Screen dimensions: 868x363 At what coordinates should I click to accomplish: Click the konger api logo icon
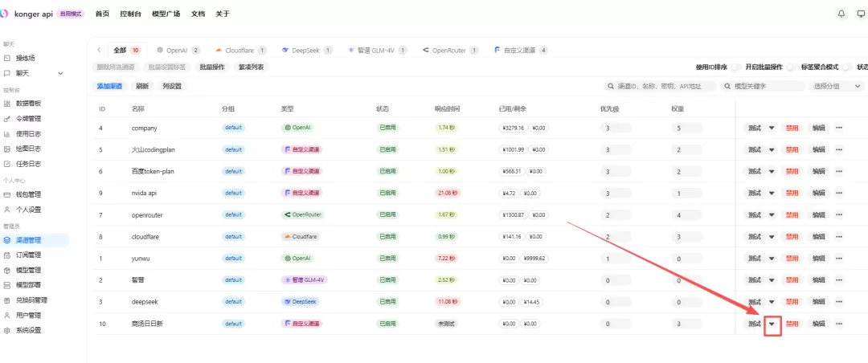(3, 14)
